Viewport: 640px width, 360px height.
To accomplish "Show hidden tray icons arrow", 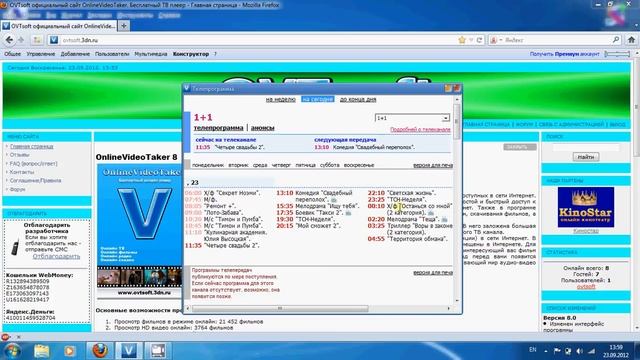I will coord(546,351).
